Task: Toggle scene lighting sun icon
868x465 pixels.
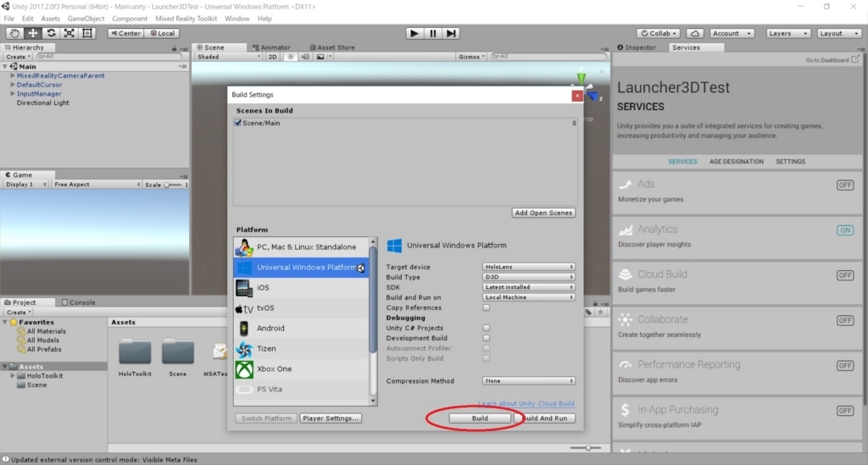Action: (290, 57)
